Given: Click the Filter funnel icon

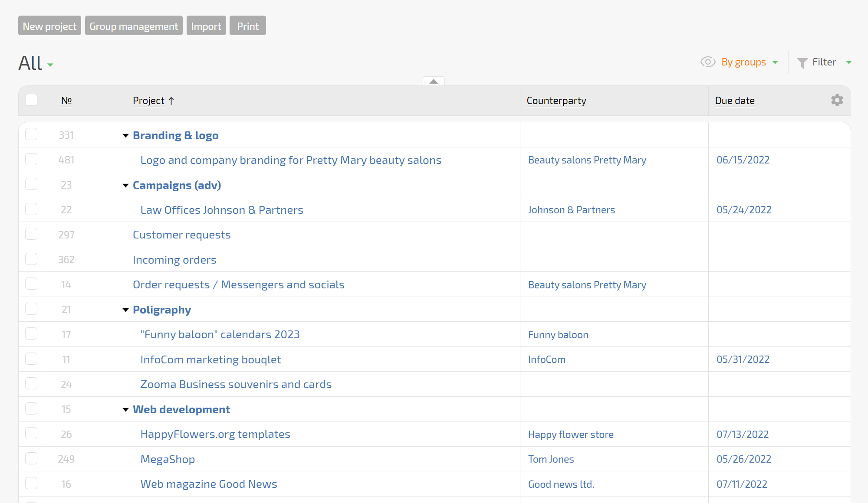Looking at the screenshot, I should click(x=802, y=63).
